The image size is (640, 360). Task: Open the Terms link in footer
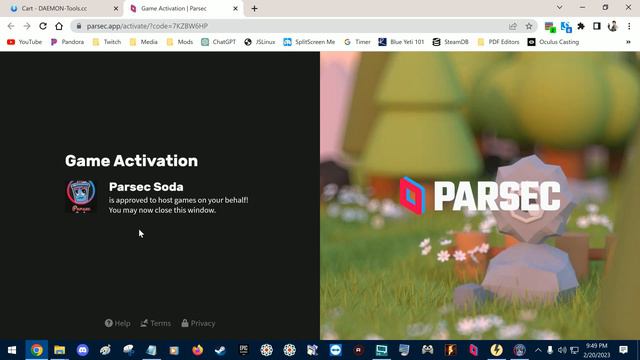pos(156,323)
